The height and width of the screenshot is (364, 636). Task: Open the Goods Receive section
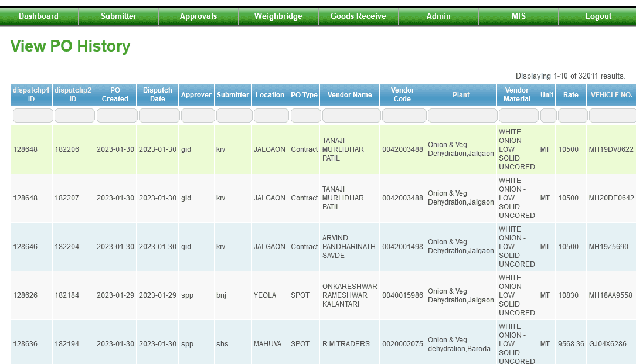(358, 16)
